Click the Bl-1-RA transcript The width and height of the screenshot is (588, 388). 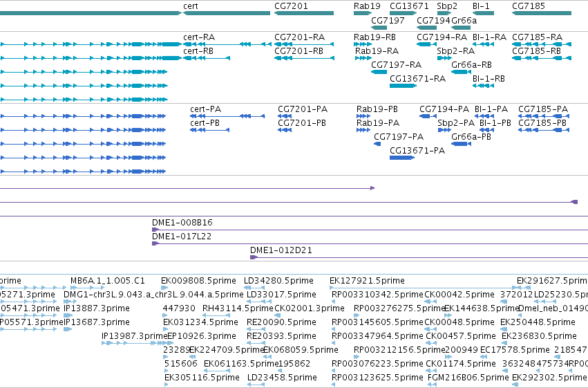484,44
